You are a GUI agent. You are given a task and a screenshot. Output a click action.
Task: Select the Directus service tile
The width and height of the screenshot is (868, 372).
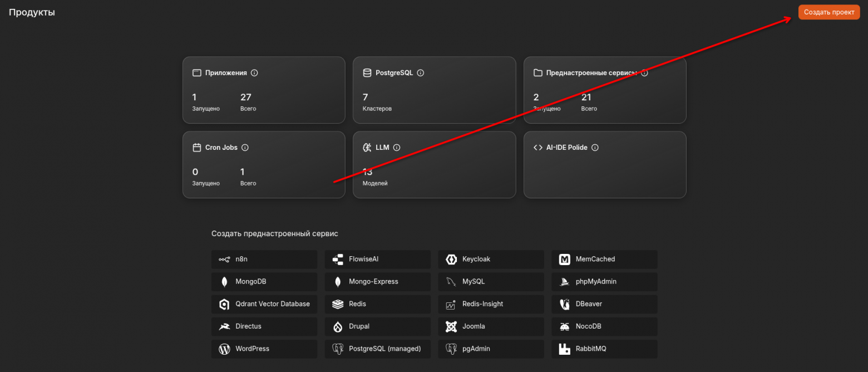(264, 326)
